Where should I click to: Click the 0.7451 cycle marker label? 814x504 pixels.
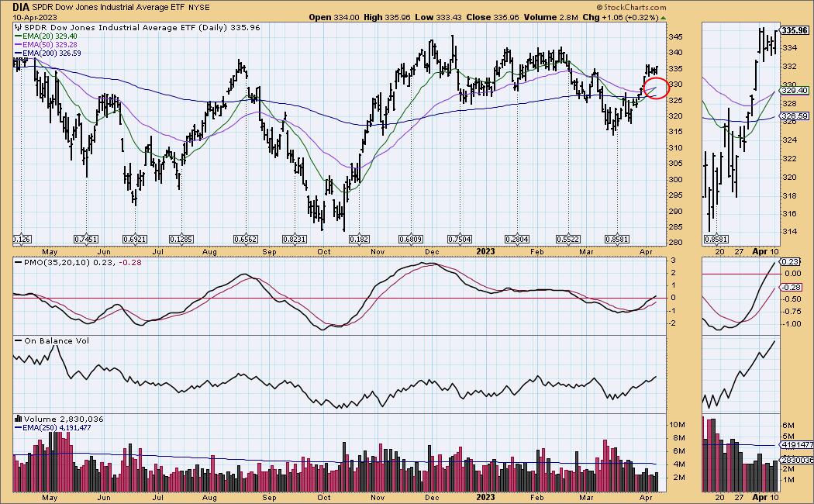click(86, 240)
